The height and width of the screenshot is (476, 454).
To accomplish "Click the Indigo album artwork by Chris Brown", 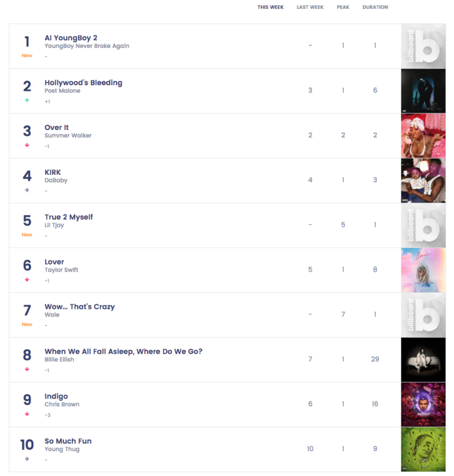I will coord(424,405).
